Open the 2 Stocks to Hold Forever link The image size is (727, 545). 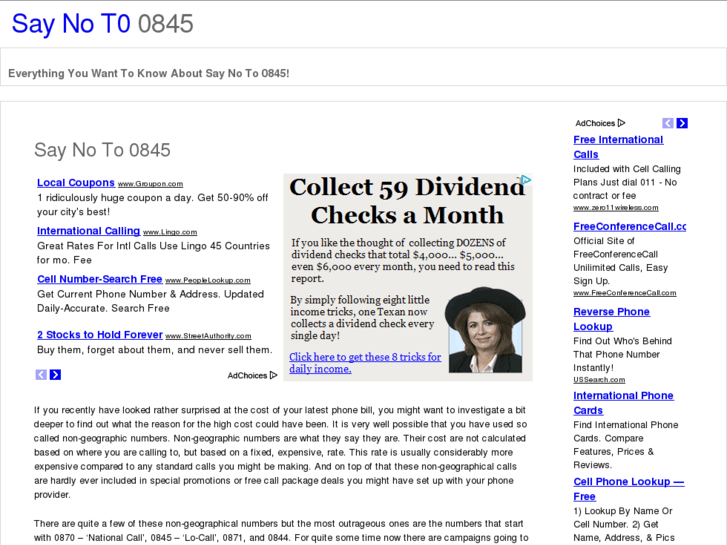pyautogui.click(x=100, y=335)
